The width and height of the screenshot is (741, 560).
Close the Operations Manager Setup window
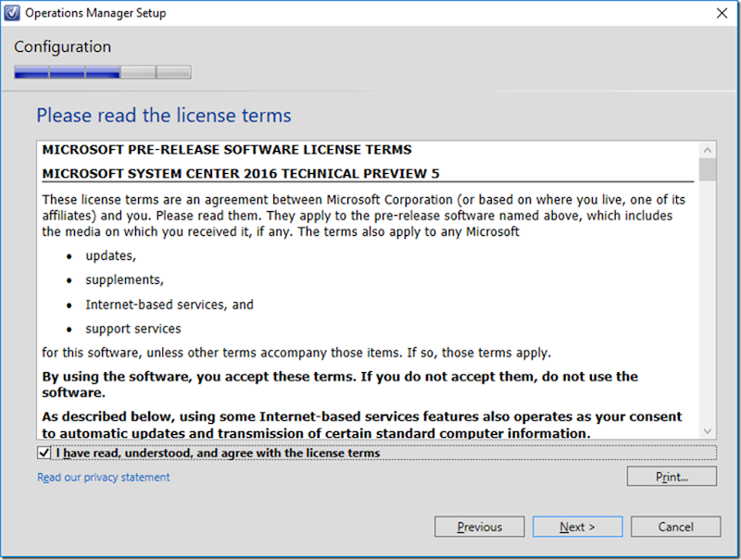(722, 13)
